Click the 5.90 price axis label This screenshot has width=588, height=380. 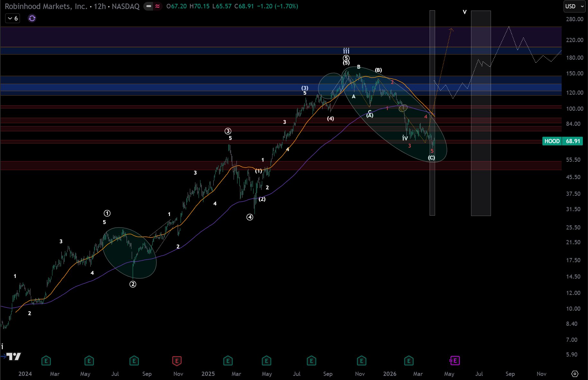[572, 355]
